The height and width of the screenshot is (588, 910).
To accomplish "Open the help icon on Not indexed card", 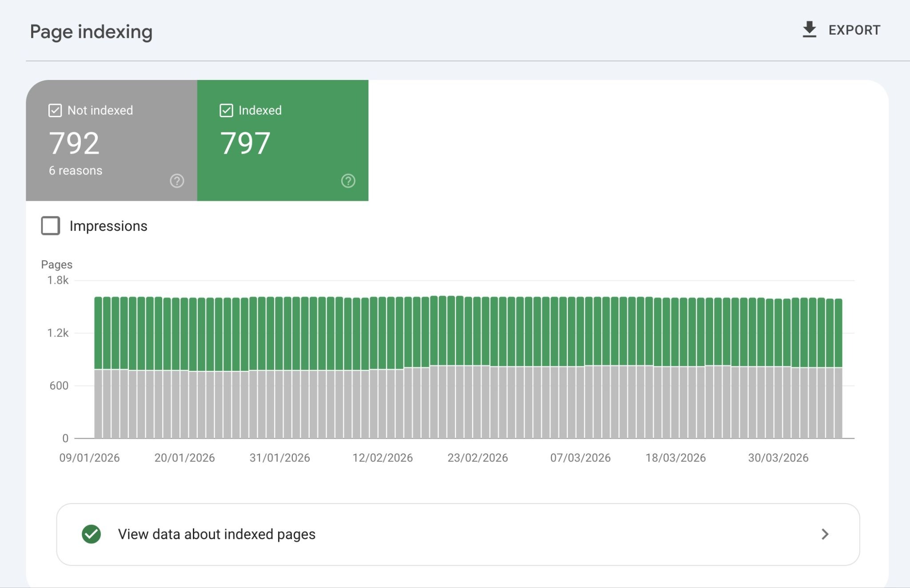I will pyautogui.click(x=176, y=181).
